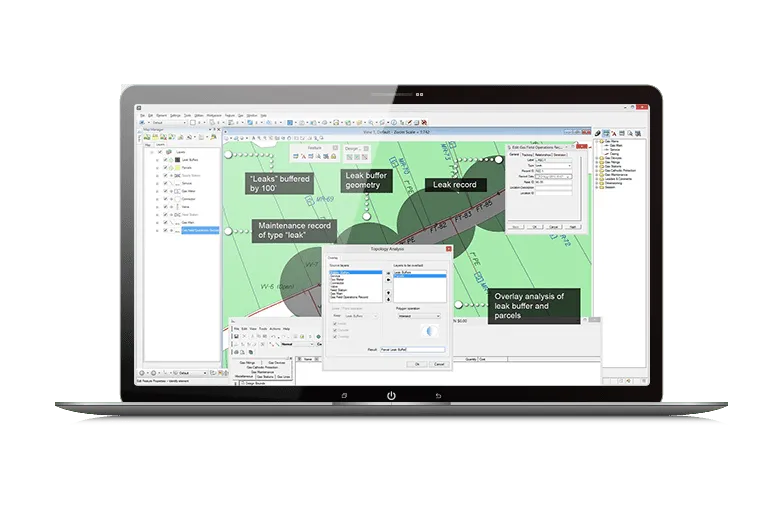Open the Record Date dropdown in Edit dialog

554,176
